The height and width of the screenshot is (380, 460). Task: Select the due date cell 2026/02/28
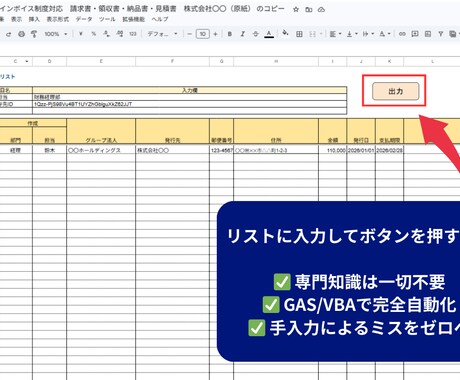[389, 150]
